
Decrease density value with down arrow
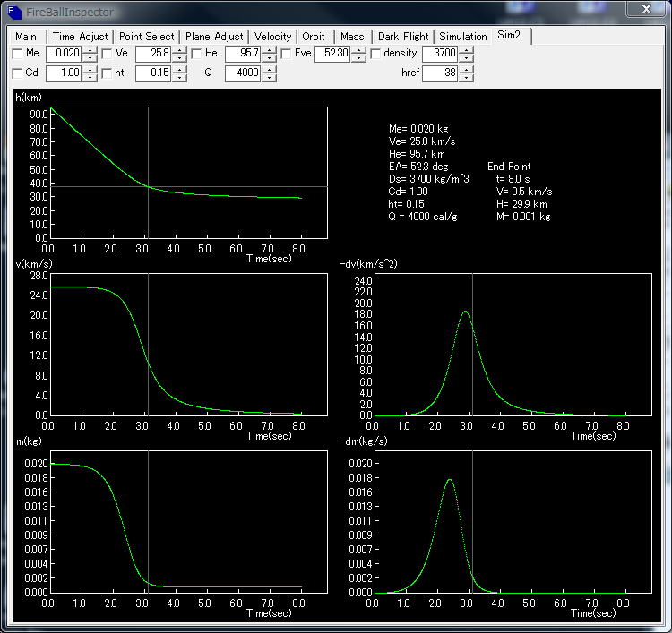coord(466,58)
